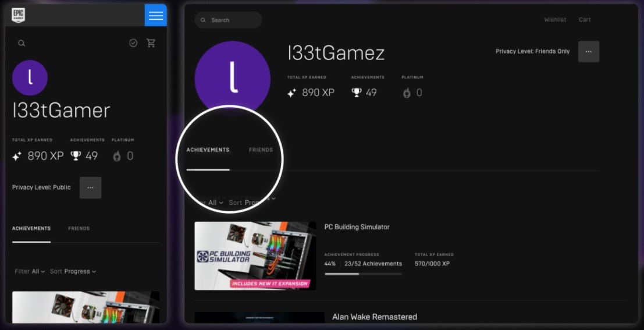The image size is (644, 330).
Task: Open the blue hamburger menu
Action: [155, 16]
